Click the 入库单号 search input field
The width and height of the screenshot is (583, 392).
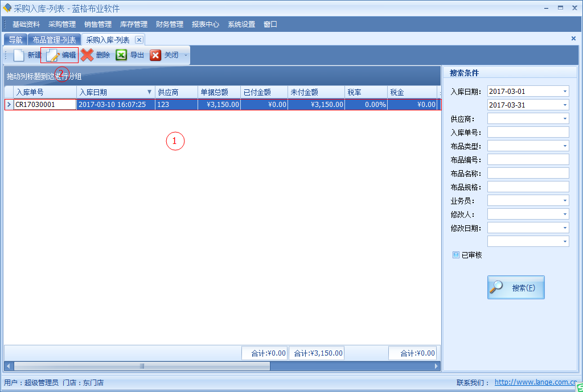(x=528, y=133)
